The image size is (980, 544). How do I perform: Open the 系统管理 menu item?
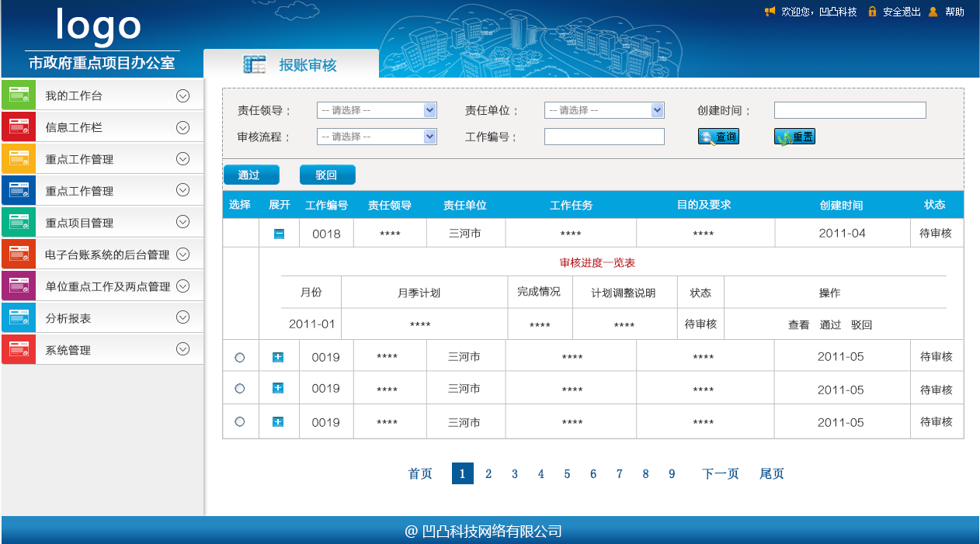[x=103, y=350]
